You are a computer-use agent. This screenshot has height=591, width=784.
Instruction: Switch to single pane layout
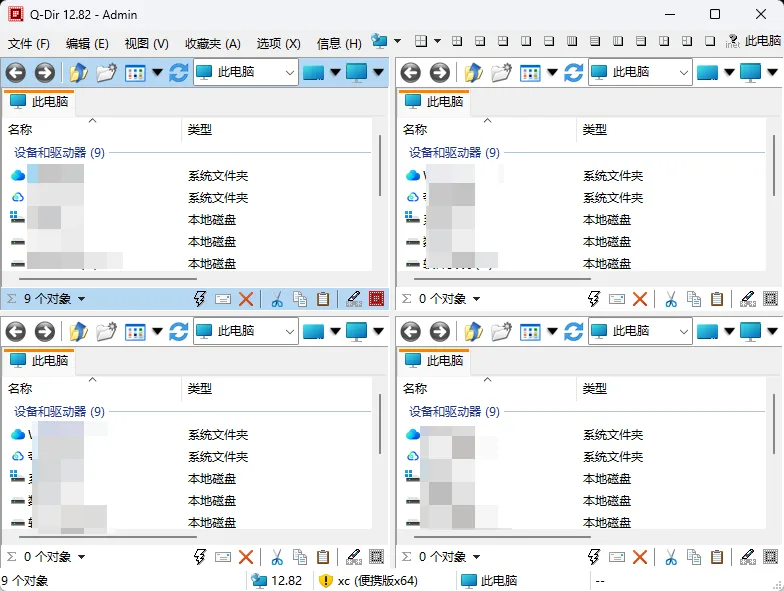[710, 41]
